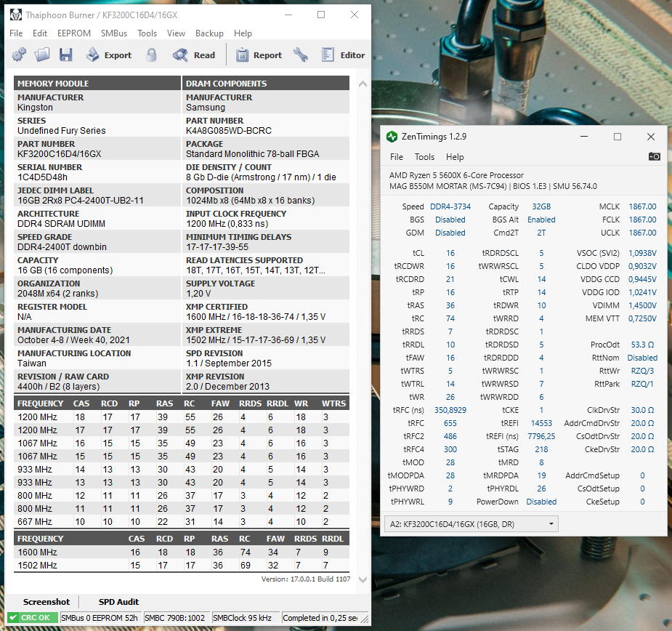Open ZenTimings Help menu
Screen dimensions: 672x631
[455, 157]
